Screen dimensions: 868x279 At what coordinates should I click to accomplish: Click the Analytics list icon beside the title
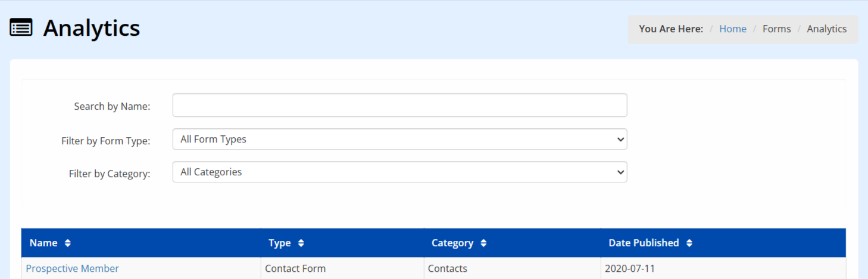[21, 28]
